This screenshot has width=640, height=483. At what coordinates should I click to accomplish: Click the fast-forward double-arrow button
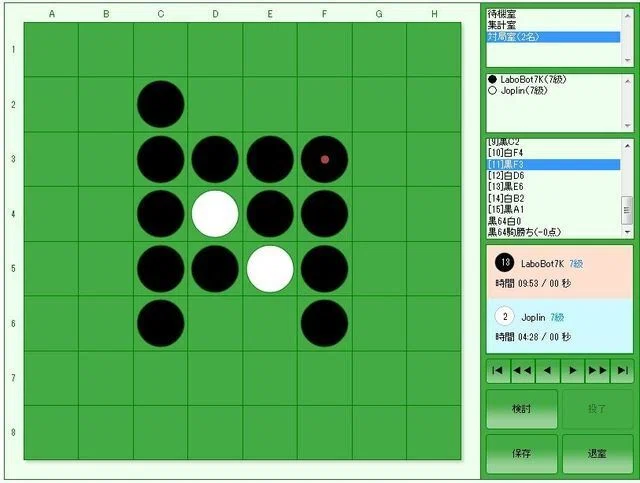coord(598,371)
